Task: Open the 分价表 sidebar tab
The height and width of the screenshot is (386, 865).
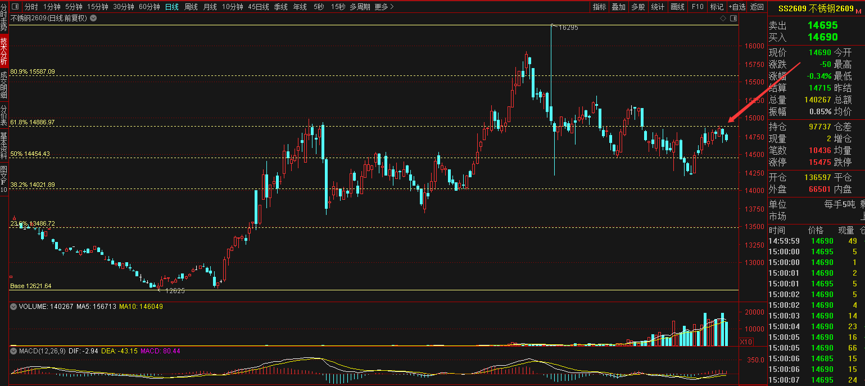Action: tap(4, 114)
